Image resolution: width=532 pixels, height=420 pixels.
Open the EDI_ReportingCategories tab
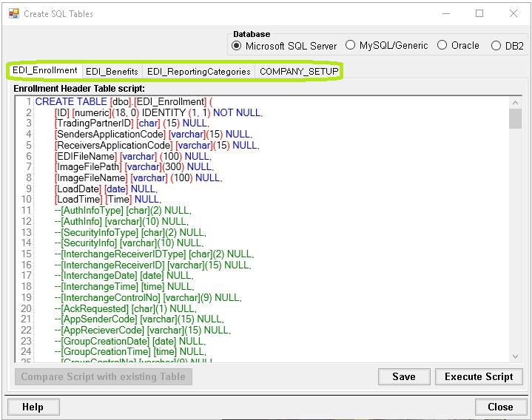coord(199,72)
